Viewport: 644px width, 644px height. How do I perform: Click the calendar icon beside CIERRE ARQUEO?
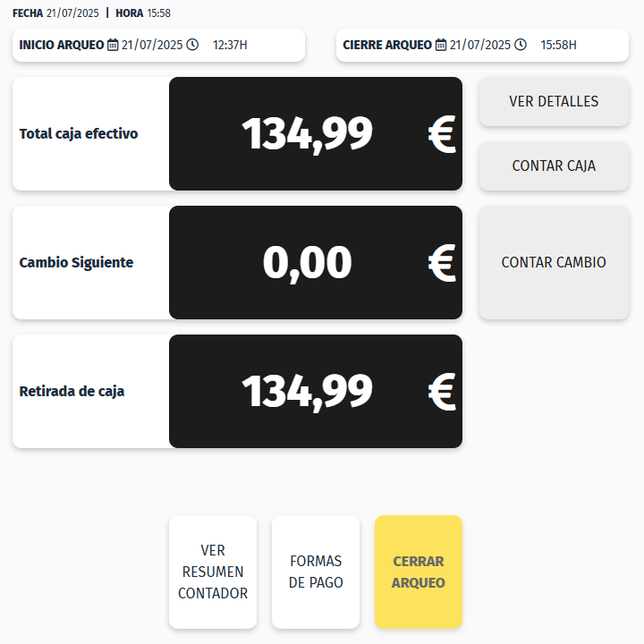click(x=441, y=45)
